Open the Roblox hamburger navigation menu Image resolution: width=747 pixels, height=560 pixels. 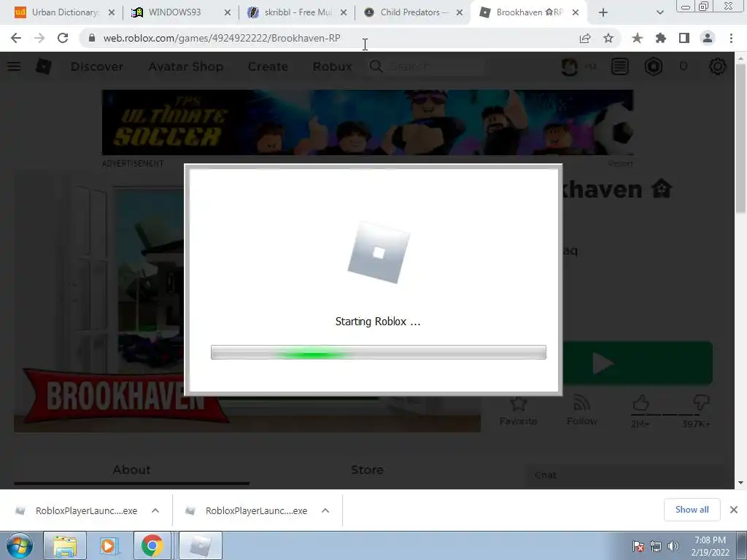(x=14, y=66)
